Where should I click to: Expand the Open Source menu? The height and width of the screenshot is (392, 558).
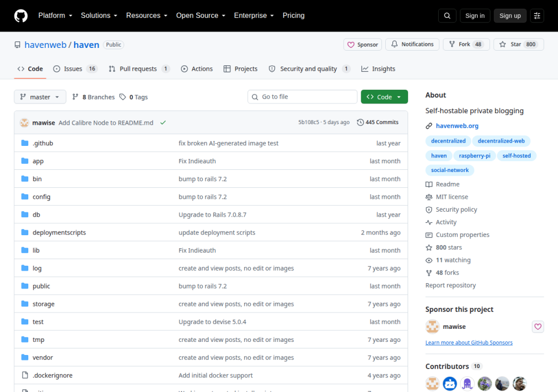click(x=201, y=15)
